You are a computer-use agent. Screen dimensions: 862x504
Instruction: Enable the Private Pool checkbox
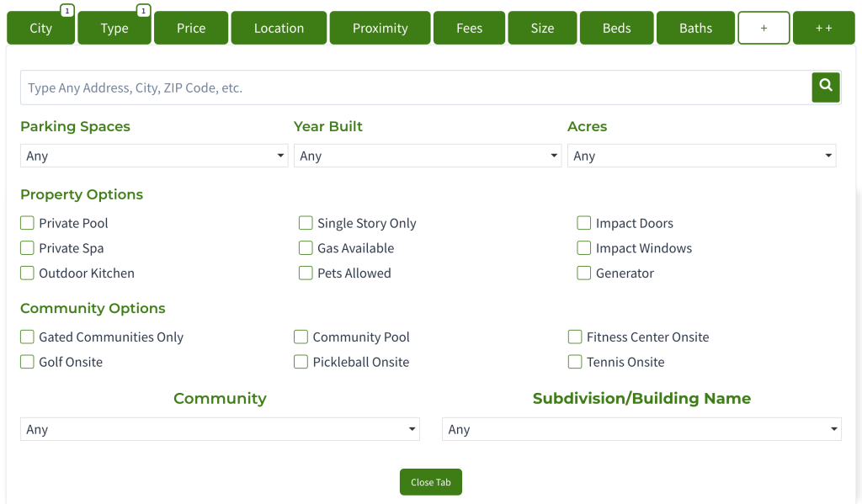click(x=27, y=223)
